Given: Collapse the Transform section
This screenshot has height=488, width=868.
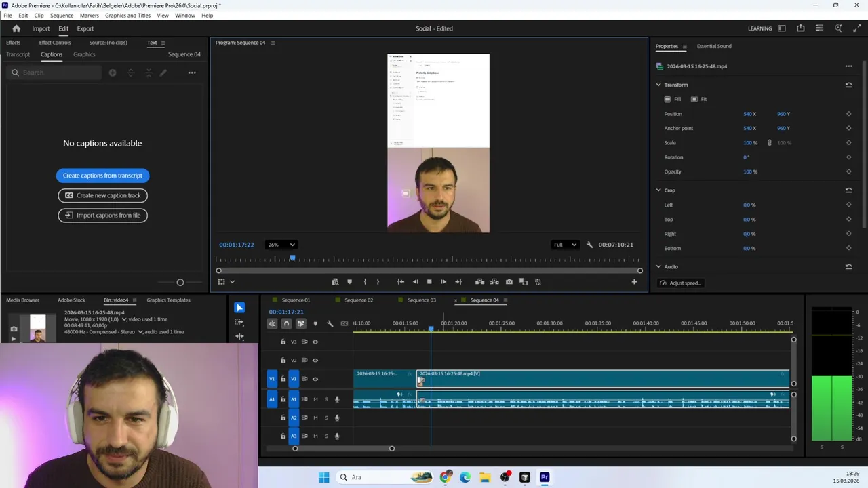Looking at the screenshot, I should click(x=658, y=85).
